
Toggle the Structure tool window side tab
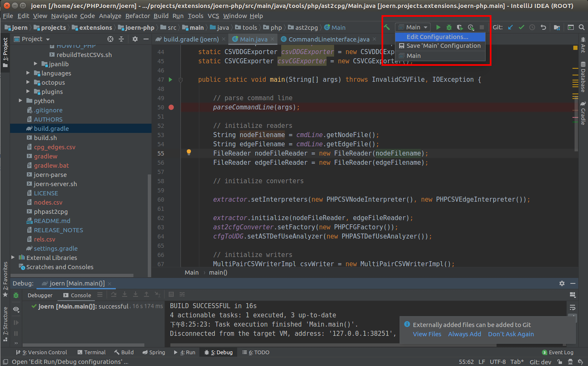point(5,324)
